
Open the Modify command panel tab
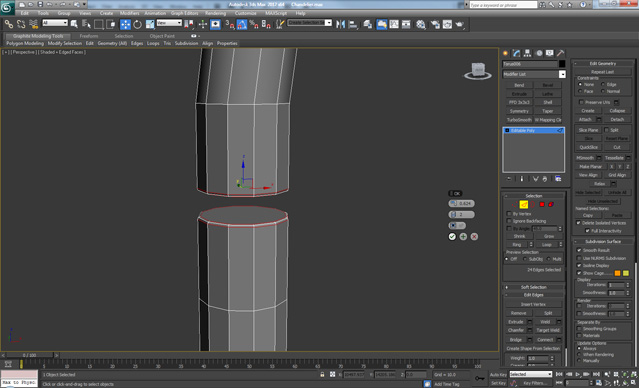516,53
